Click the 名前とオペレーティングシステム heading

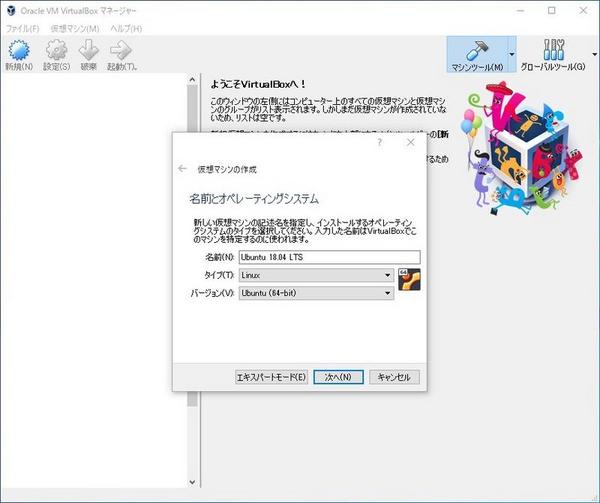[254, 199]
